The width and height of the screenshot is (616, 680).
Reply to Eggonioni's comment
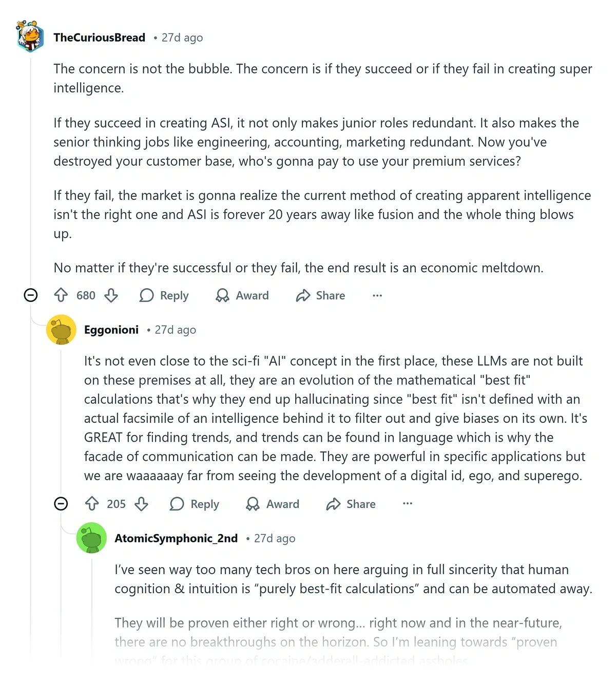click(x=194, y=504)
